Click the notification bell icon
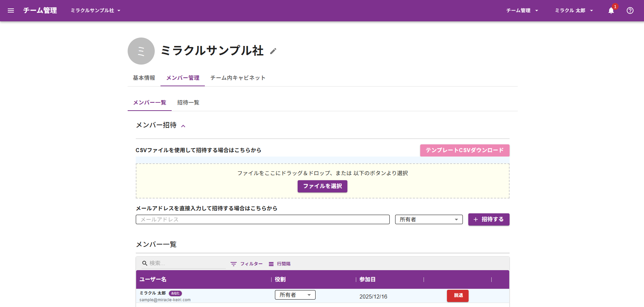The height and width of the screenshot is (307, 644). [611, 10]
